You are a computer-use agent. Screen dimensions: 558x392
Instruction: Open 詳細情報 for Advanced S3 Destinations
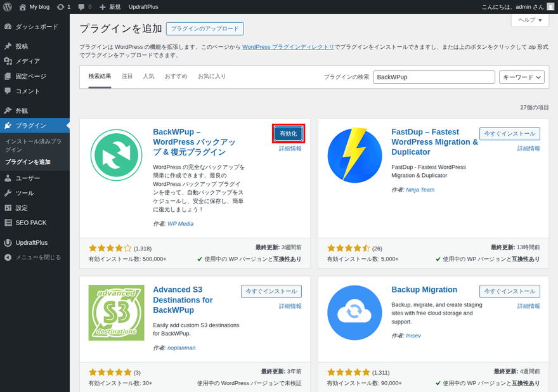tap(290, 306)
